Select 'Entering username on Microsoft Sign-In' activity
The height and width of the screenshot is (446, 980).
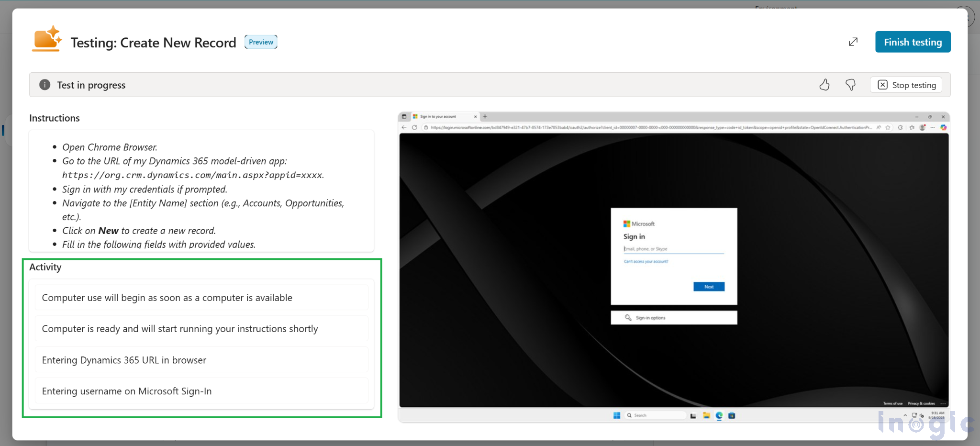[201, 391]
